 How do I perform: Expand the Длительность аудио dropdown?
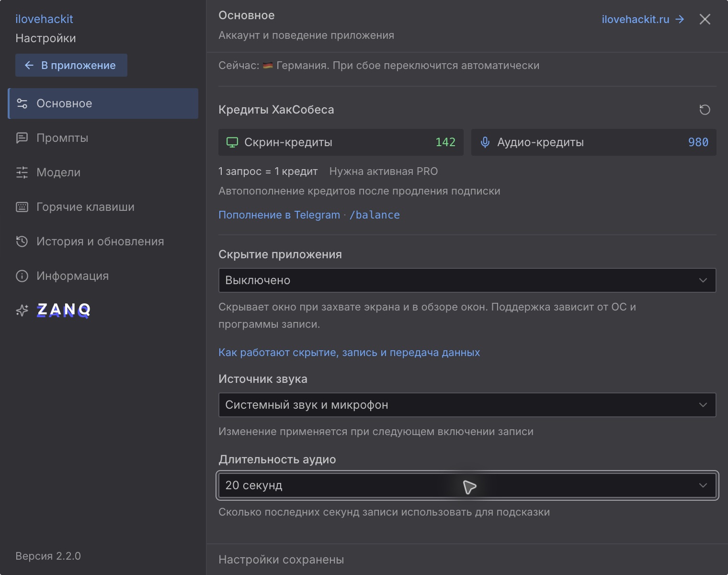pos(467,485)
